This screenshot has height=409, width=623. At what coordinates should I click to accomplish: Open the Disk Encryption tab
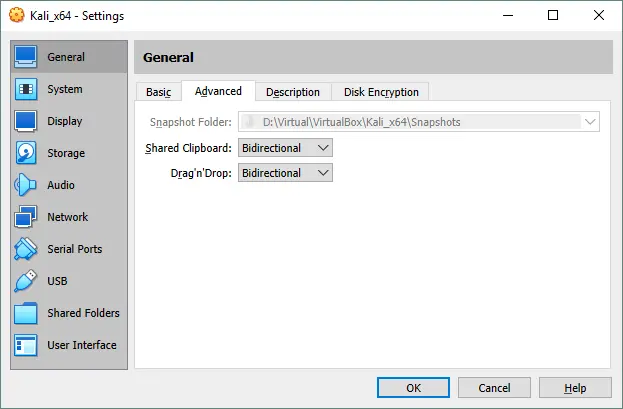coord(381,92)
